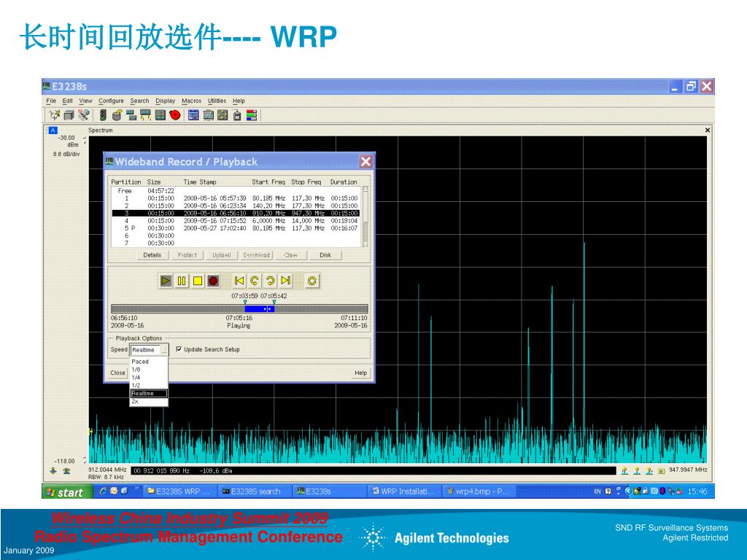Choose Paced from the speed list
The height and width of the screenshot is (560, 747).
point(149,362)
